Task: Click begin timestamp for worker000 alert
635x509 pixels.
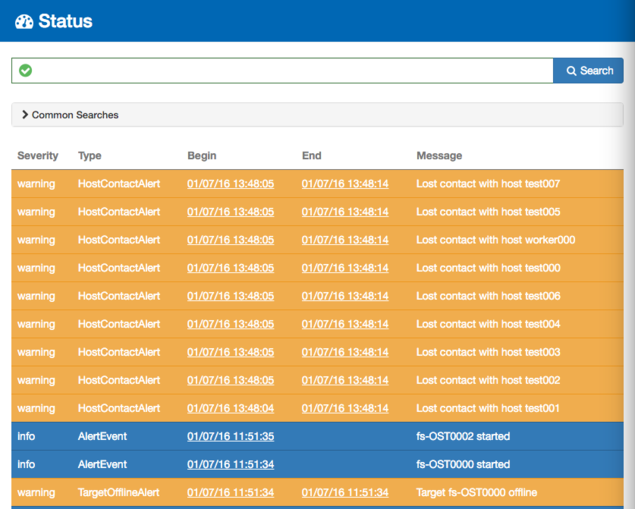Action: point(230,240)
